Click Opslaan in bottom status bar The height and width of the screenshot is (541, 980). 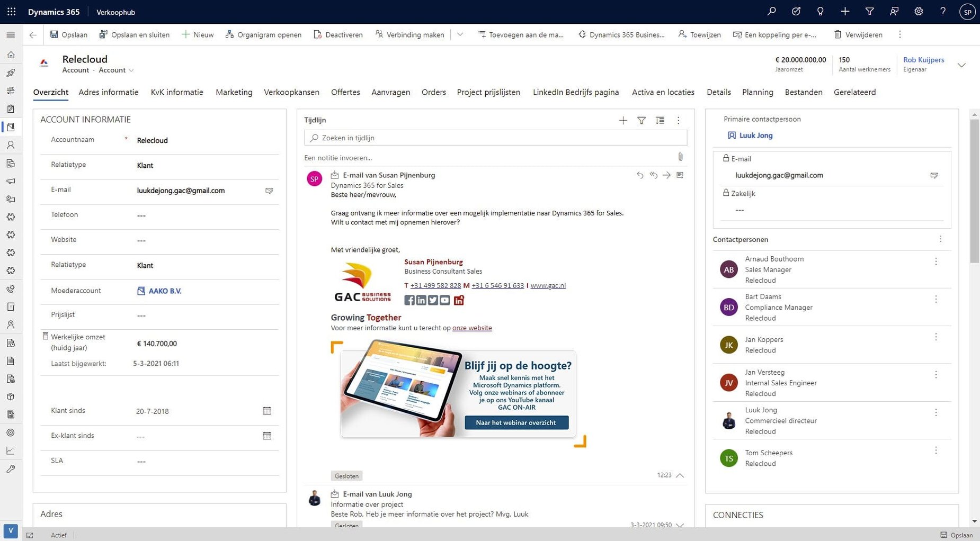pyautogui.click(x=957, y=535)
